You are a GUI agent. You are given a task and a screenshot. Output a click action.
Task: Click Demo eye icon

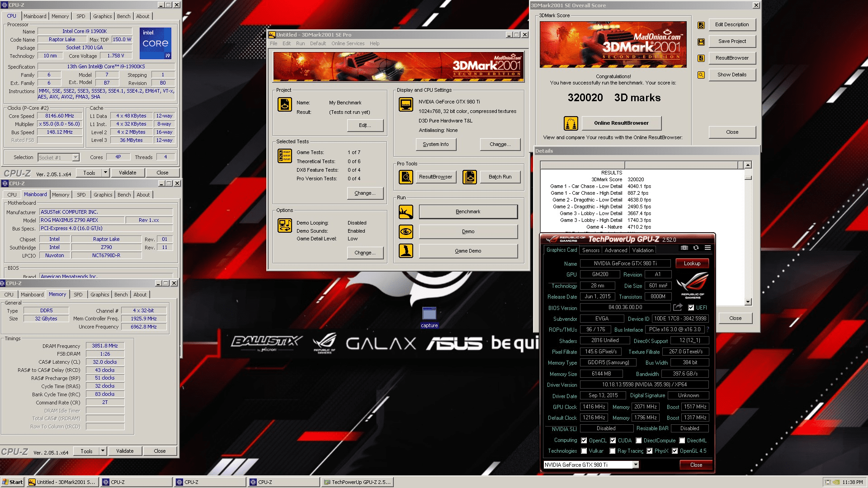click(406, 231)
